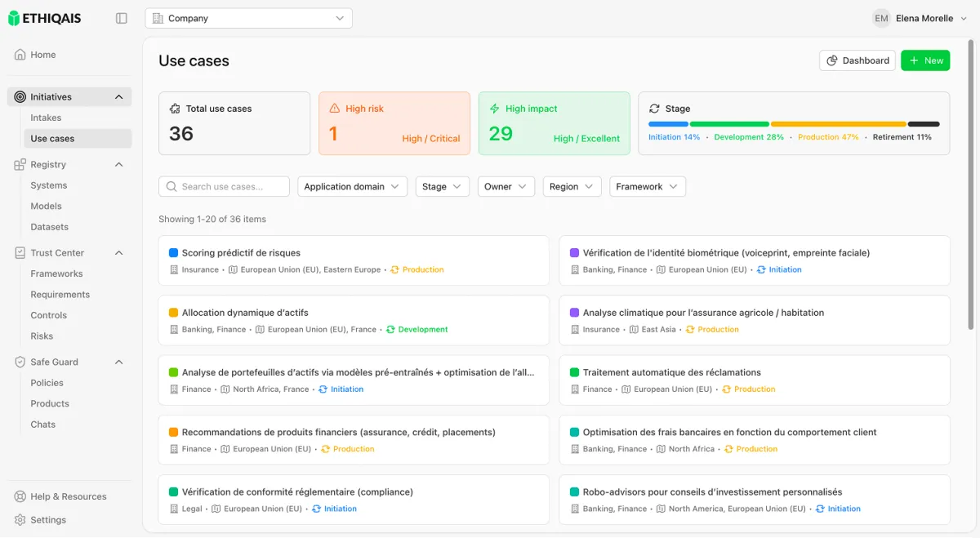Open the Dashboard button

click(x=857, y=60)
